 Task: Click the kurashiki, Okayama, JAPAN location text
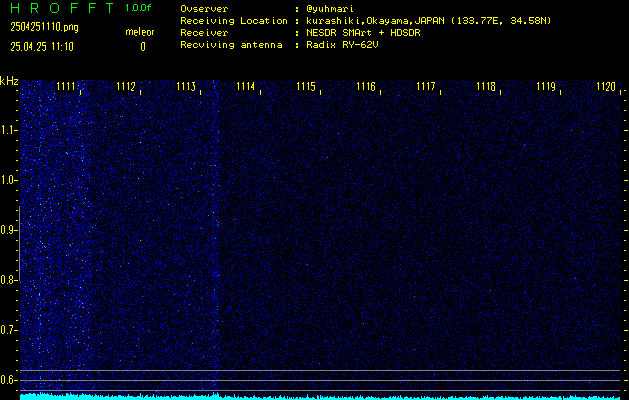tap(428, 21)
